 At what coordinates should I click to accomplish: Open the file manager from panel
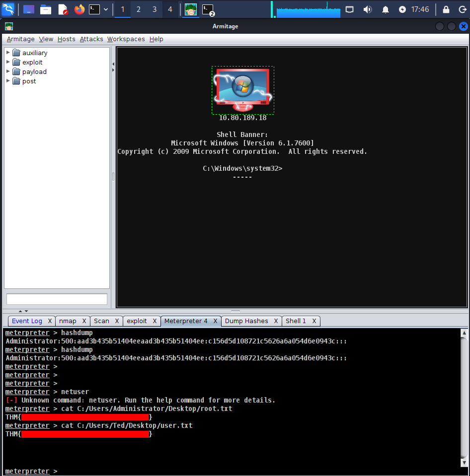coord(46,9)
